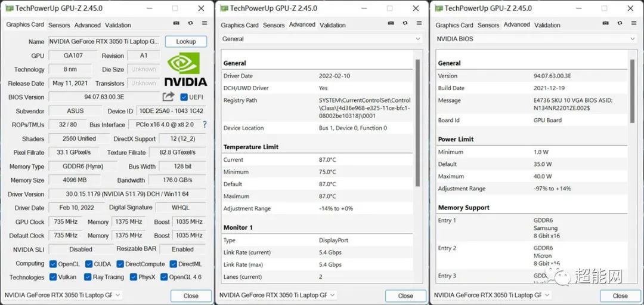644x305 pixels.
Task: Toggle the OpenGL 4.6 checkbox
Action: (x=164, y=277)
